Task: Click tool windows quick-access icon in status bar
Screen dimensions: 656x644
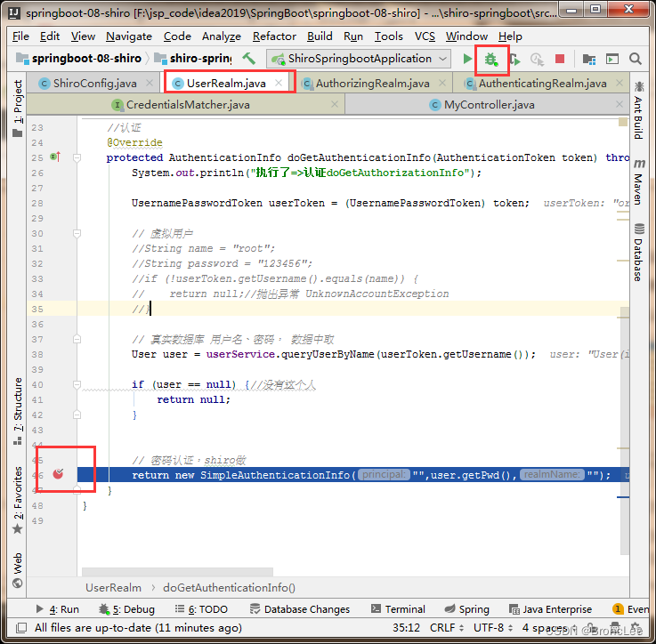Action: point(21,628)
